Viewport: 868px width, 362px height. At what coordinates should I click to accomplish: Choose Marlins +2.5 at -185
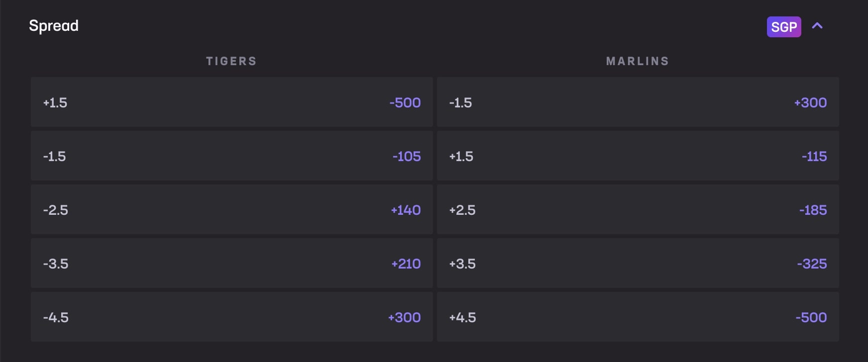[x=638, y=210]
